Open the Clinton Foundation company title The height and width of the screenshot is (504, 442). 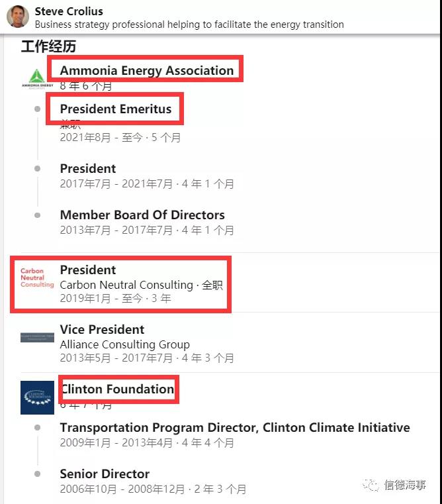click(x=117, y=389)
